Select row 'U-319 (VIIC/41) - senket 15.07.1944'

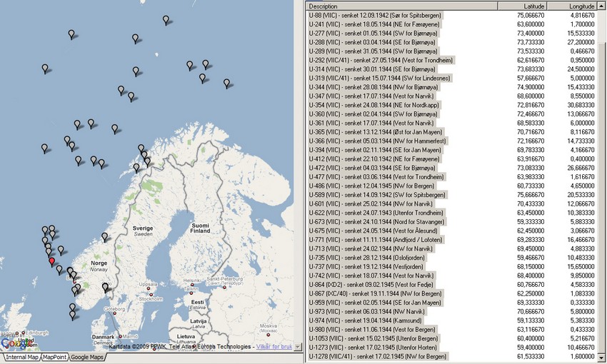(x=452, y=78)
